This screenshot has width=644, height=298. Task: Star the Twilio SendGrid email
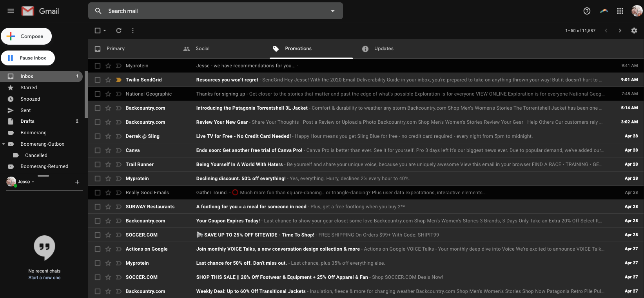coord(108,80)
